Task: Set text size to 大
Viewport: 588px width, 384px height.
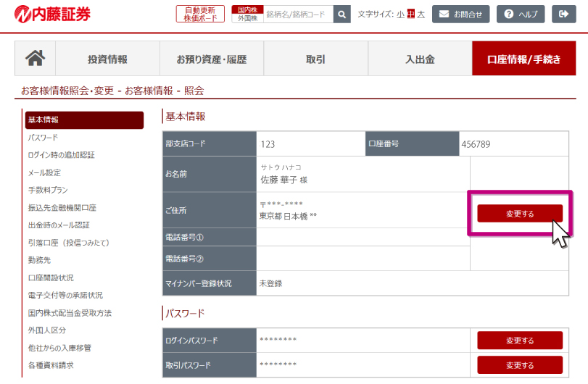Action: [421, 14]
